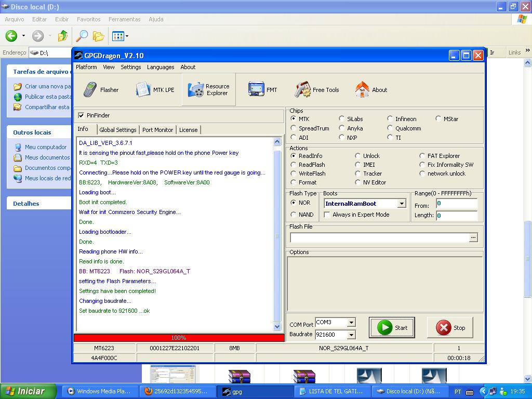
Task: Go back in the Explorer window
Action: 11,36
